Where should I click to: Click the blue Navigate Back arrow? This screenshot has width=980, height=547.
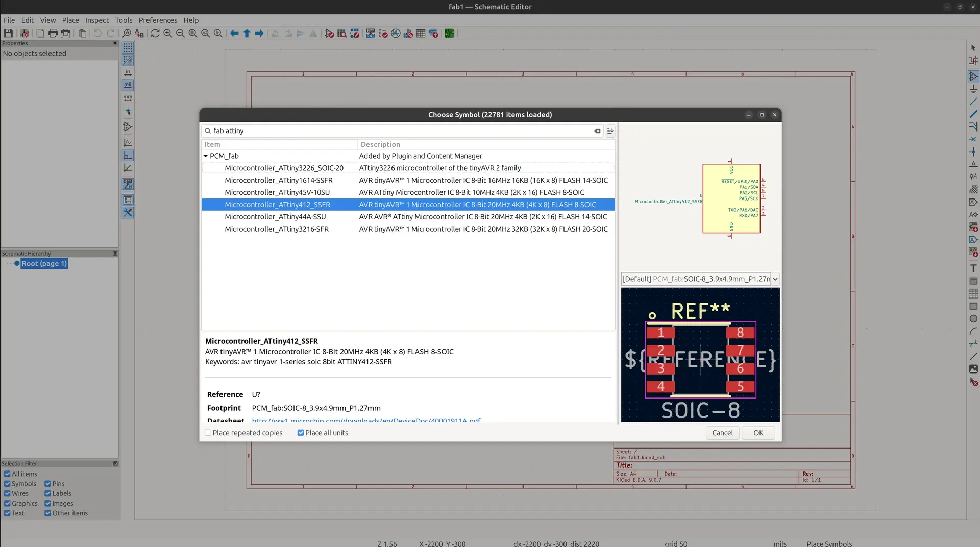click(234, 33)
